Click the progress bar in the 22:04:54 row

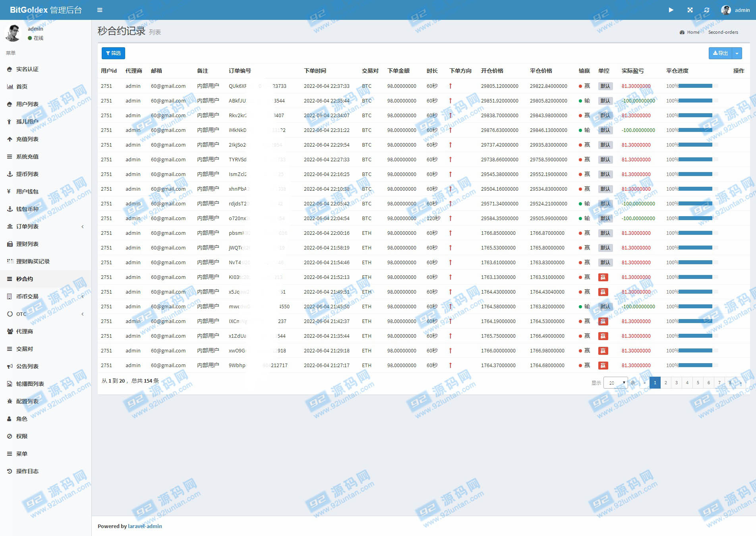pos(698,218)
